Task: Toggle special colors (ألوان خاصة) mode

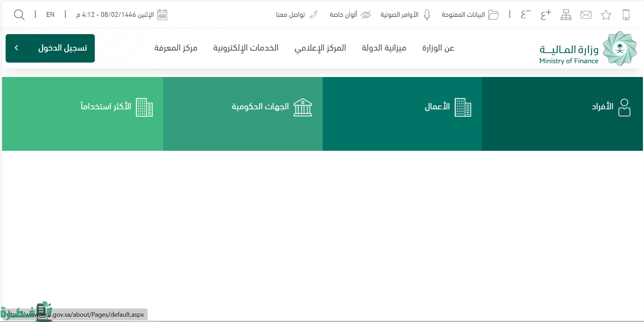Action: (x=350, y=15)
